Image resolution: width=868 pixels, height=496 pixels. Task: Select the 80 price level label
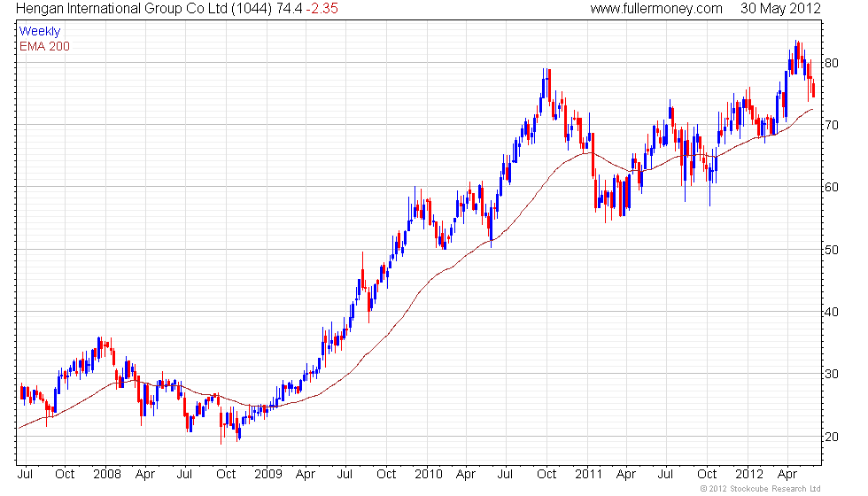coord(832,63)
